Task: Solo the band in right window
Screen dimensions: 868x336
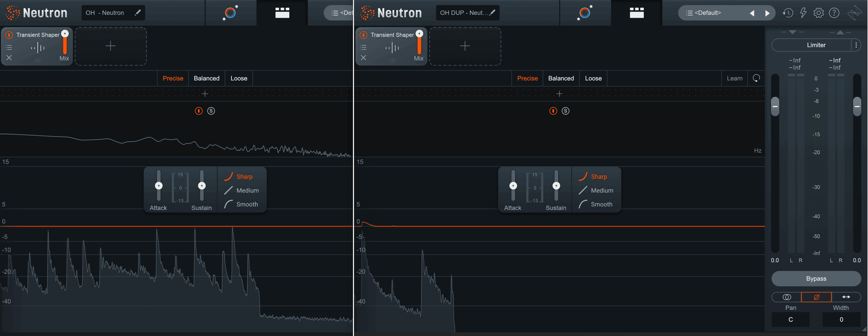Action: 566,111
